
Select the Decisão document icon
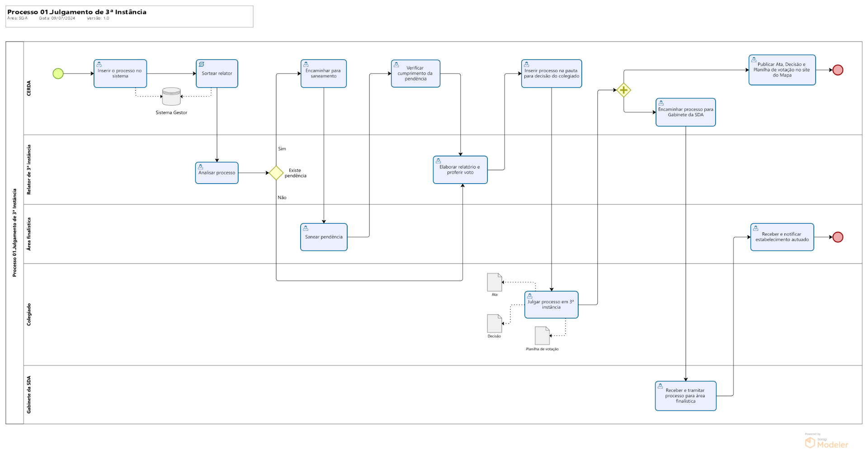click(495, 324)
